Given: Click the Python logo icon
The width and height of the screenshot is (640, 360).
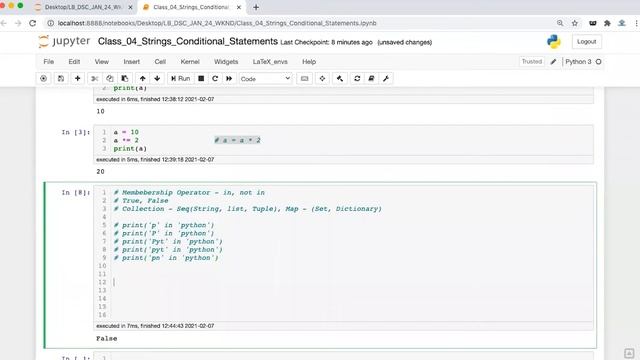Looking at the screenshot, I should [x=554, y=42].
